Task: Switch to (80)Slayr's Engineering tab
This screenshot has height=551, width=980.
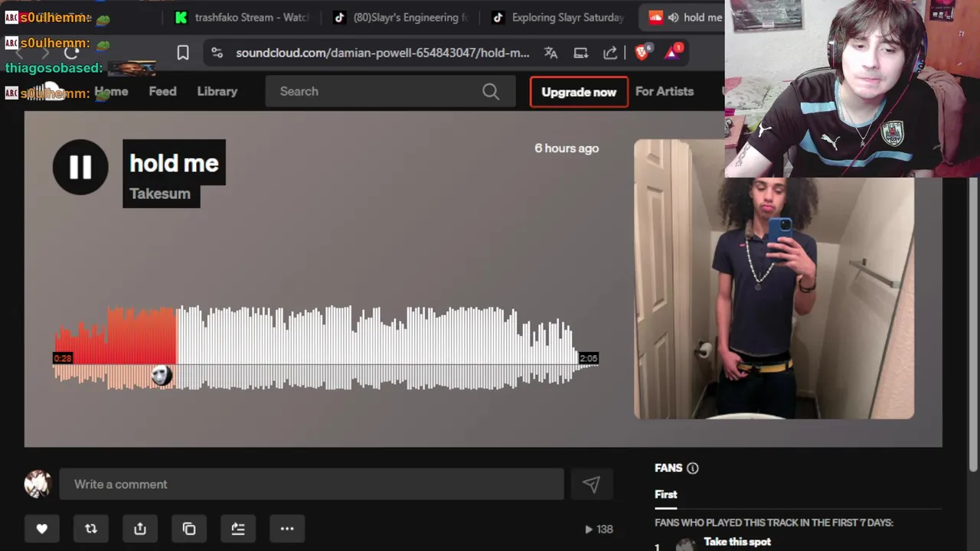Action: pyautogui.click(x=400, y=18)
